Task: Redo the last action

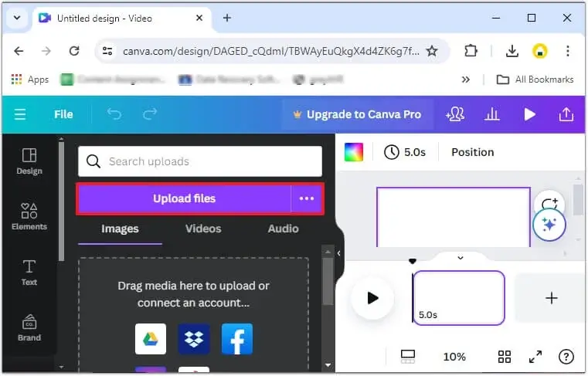Action: pyautogui.click(x=150, y=114)
